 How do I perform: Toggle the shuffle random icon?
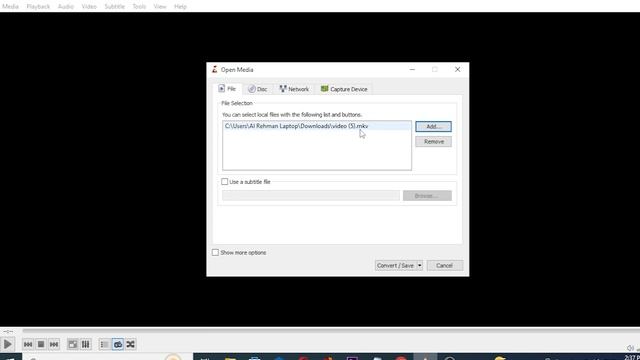tap(131, 344)
